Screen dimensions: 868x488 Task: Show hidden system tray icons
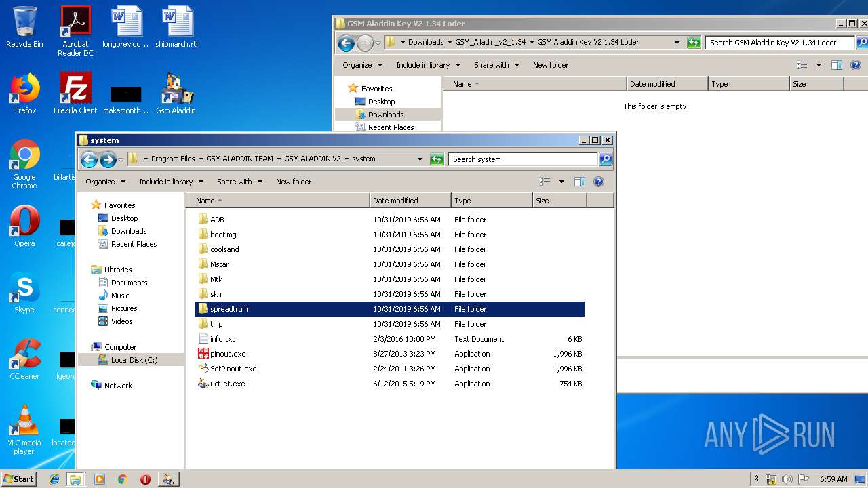756,479
